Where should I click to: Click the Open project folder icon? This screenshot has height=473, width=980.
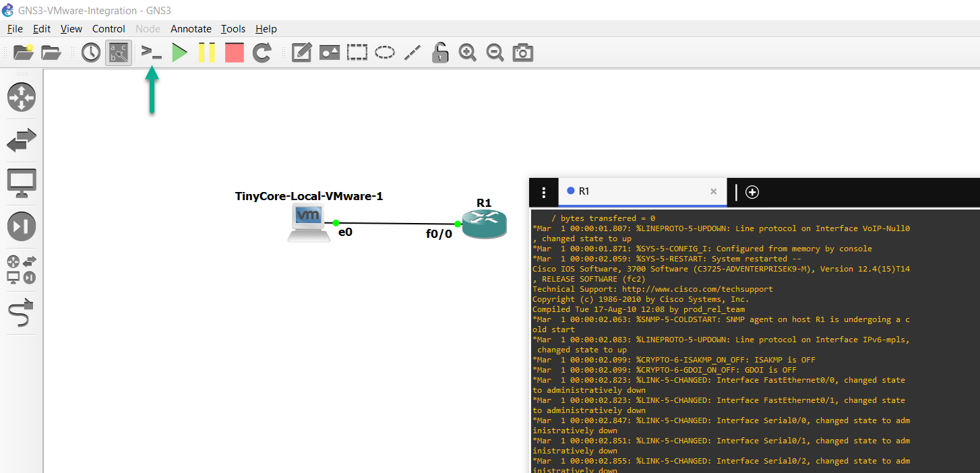51,53
